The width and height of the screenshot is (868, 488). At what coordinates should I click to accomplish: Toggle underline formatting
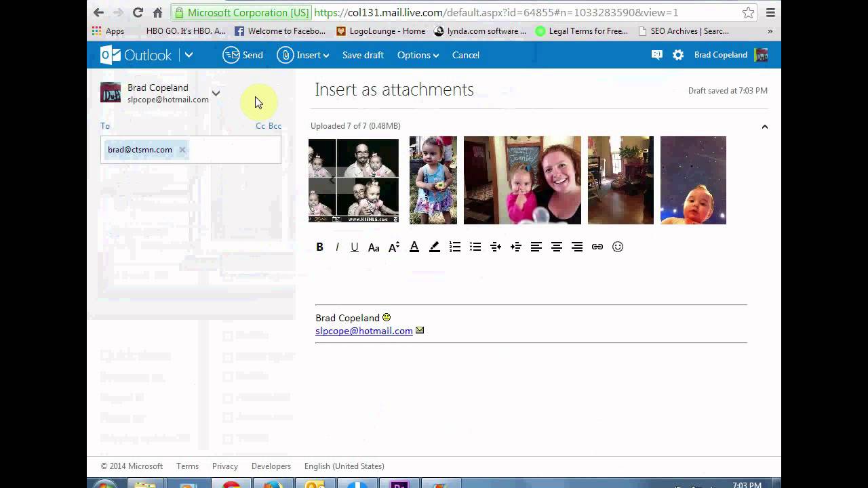click(354, 247)
